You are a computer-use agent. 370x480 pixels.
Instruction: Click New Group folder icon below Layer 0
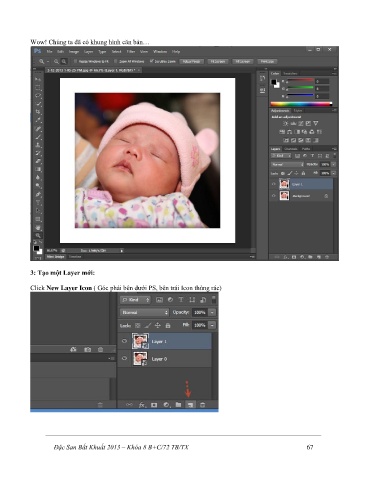178,405
